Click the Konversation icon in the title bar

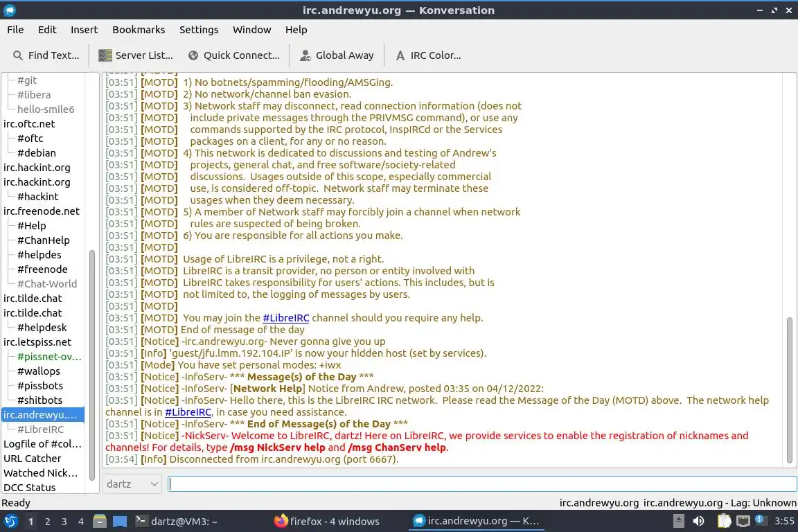[x=9, y=10]
